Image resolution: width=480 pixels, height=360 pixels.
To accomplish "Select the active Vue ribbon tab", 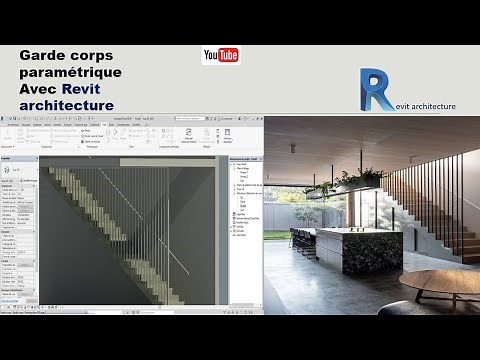I will click(104, 125).
